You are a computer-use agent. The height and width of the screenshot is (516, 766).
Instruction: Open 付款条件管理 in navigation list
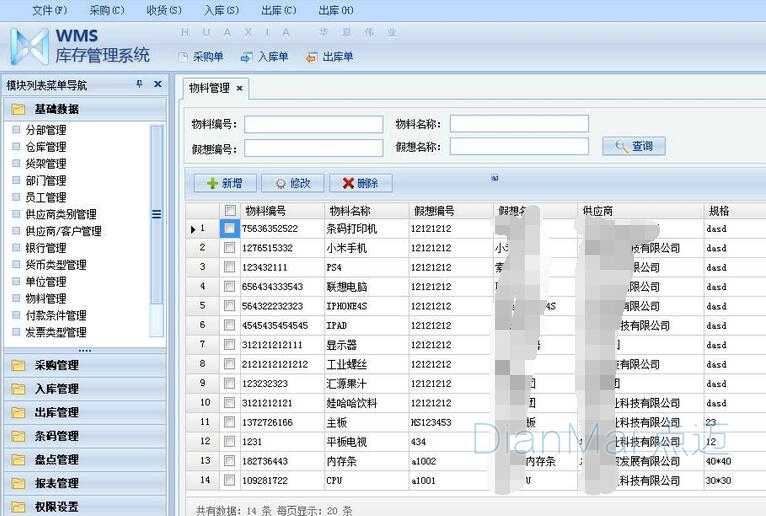click(x=56, y=315)
